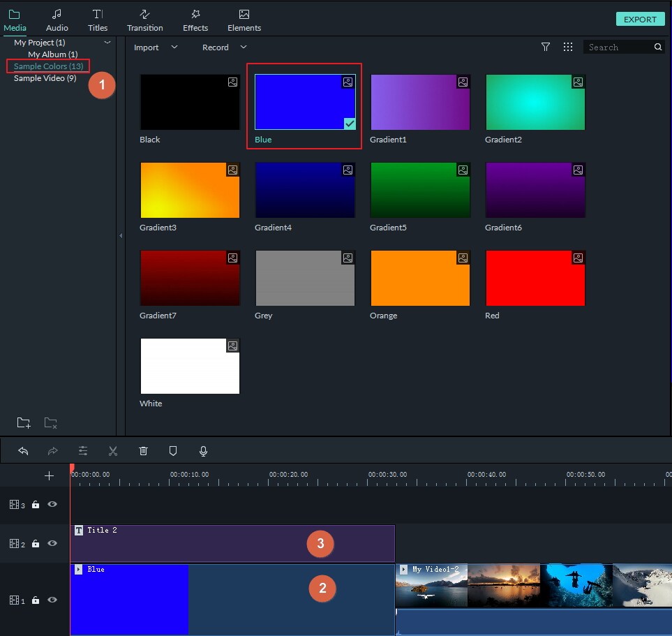Switch to the Elements tab
Viewport: 672px width, 636px height.
pyautogui.click(x=244, y=20)
